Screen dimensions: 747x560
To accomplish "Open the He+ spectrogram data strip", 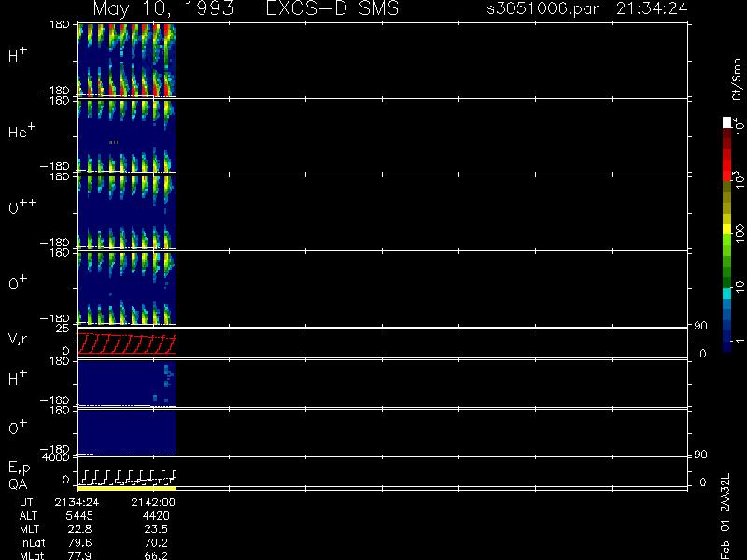I will pos(126,135).
